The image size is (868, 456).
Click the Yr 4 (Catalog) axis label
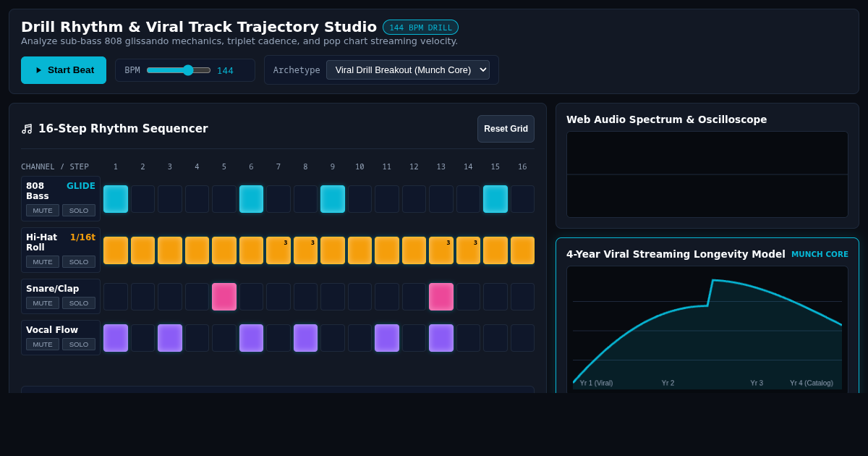[811, 383]
